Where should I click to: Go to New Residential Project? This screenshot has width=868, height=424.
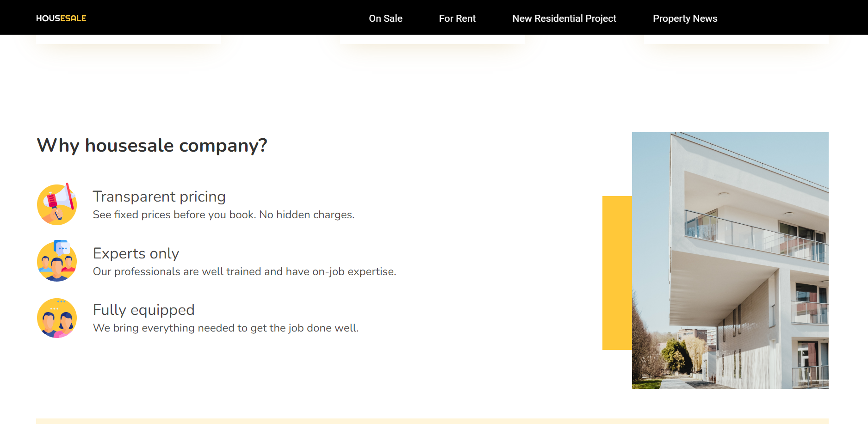(564, 18)
